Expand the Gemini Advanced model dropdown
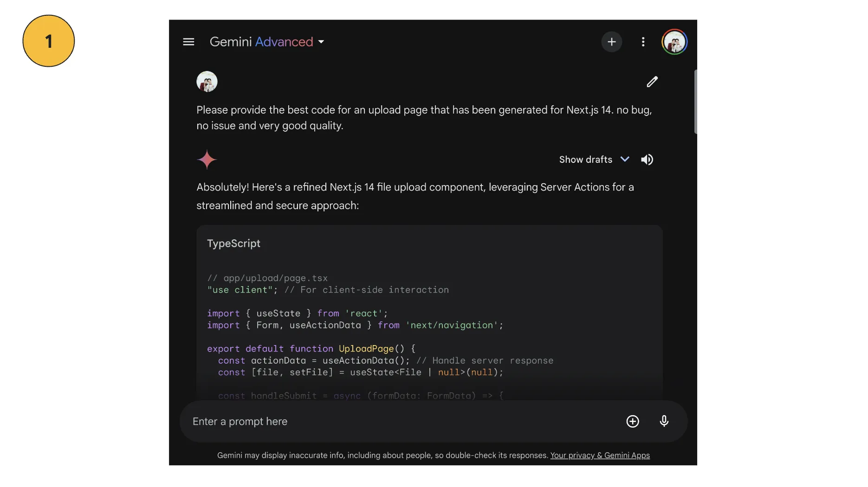The image size is (868, 487). pyautogui.click(x=267, y=42)
